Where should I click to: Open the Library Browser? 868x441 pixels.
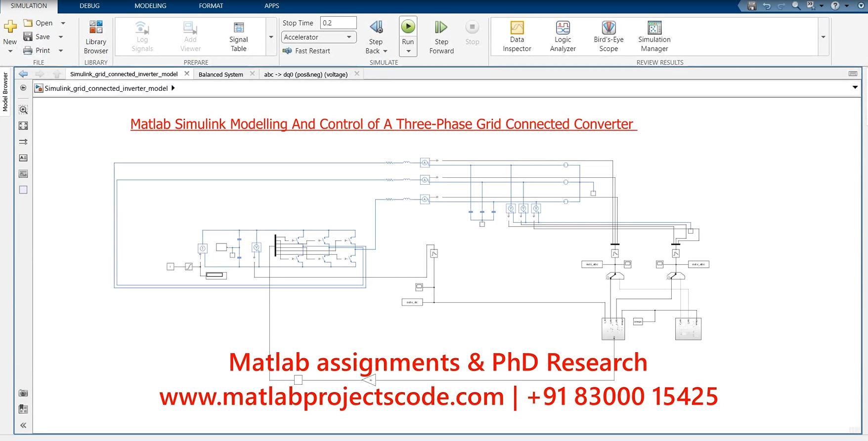96,37
